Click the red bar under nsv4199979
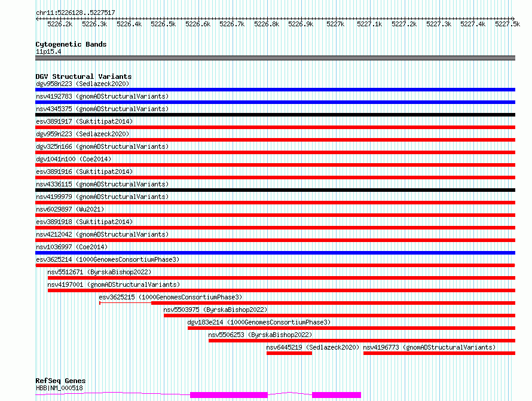Viewport: 532px width, 401px height. click(x=275, y=203)
